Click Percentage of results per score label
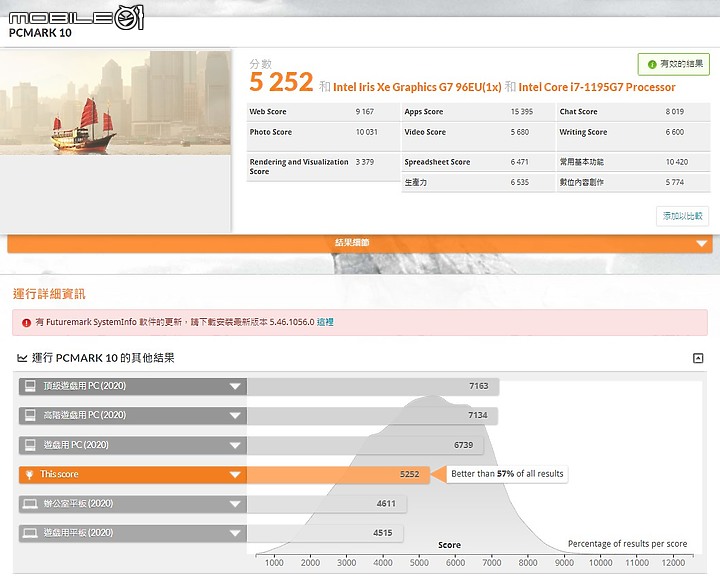The height and width of the screenshot is (582, 720). (x=627, y=544)
